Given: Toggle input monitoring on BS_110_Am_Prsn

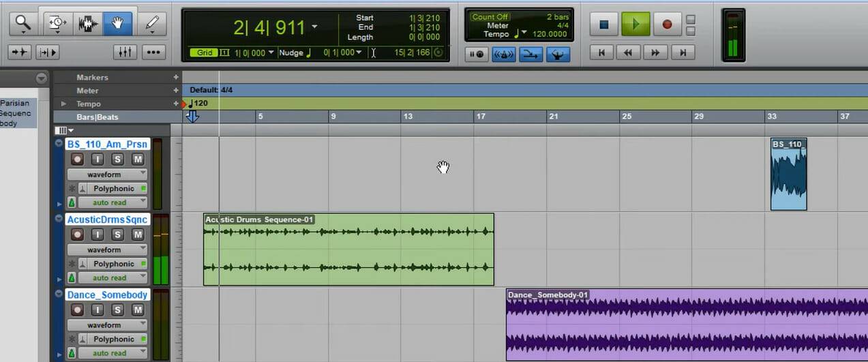Looking at the screenshot, I should click(x=98, y=159).
